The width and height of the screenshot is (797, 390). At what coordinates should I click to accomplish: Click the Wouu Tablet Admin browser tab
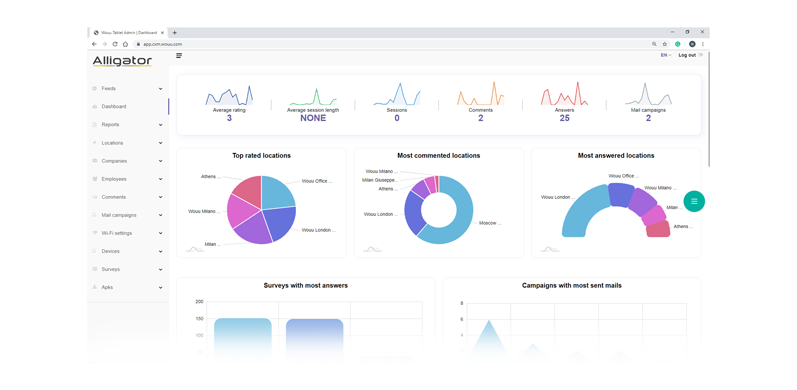coord(128,33)
